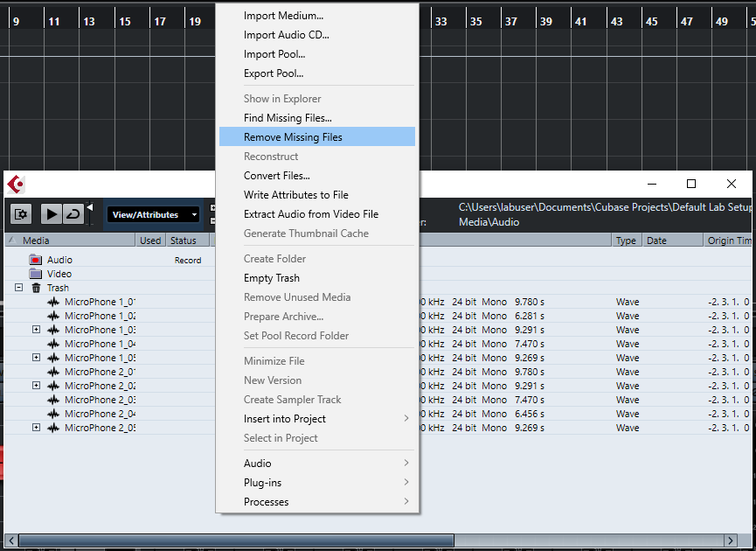This screenshot has height=551, width=756.
Task: Click the Audio record folder icon
Action: click(37, 259)
